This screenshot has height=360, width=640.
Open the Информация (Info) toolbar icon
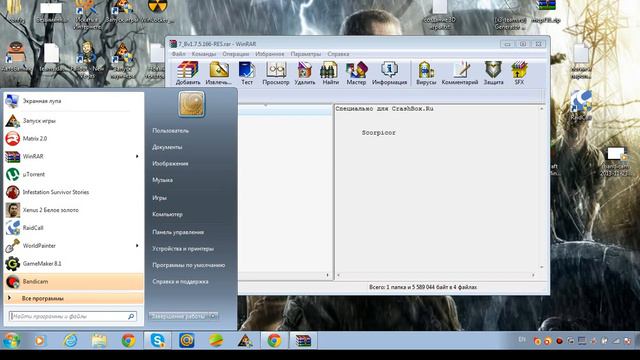coord(389,73)
